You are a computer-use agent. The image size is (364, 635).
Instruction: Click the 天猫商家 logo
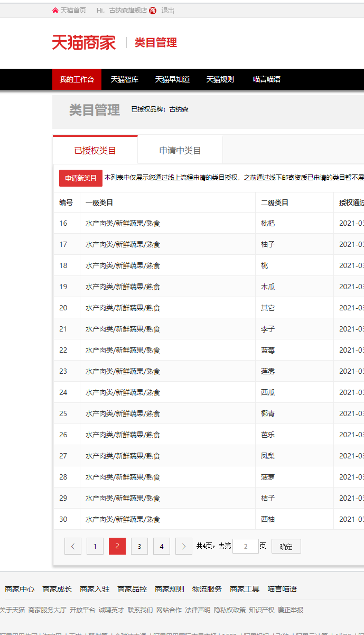pos(83,43)
